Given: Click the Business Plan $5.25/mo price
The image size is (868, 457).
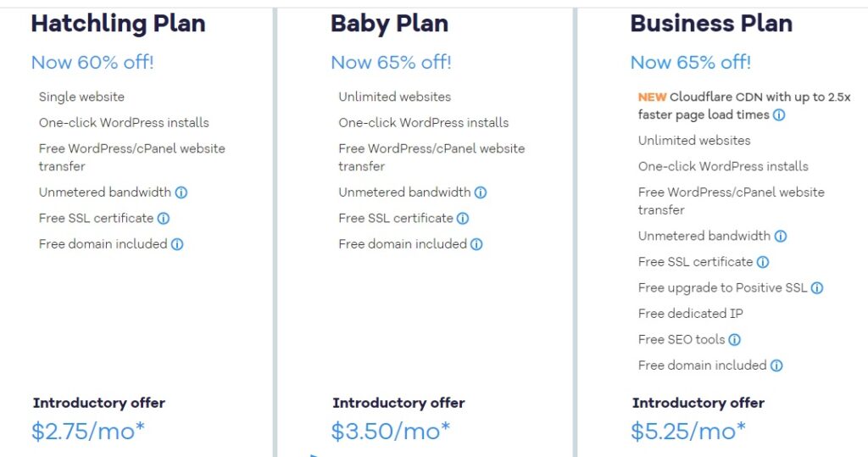Looking at the screenshot, I should pyautogui.click(x=688, y=431).
